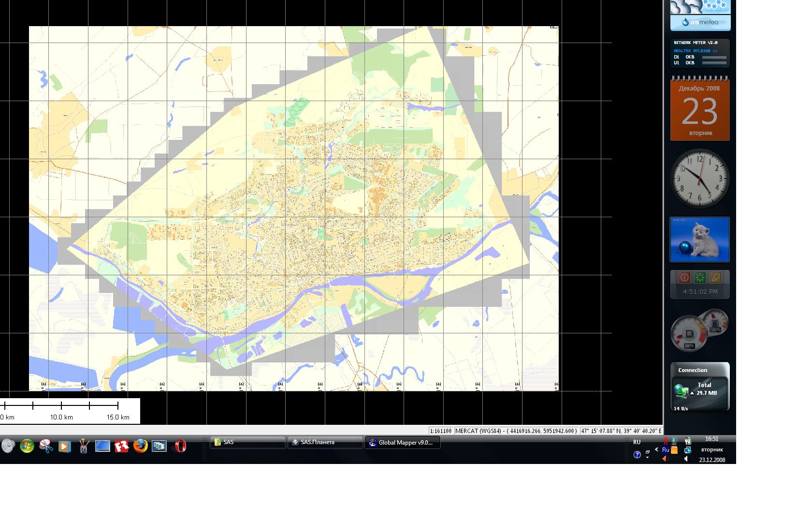Screen dimensions: 812x508
Task: Click the Global Mapper v9.0 taskbar button
Action: point(402,442)
